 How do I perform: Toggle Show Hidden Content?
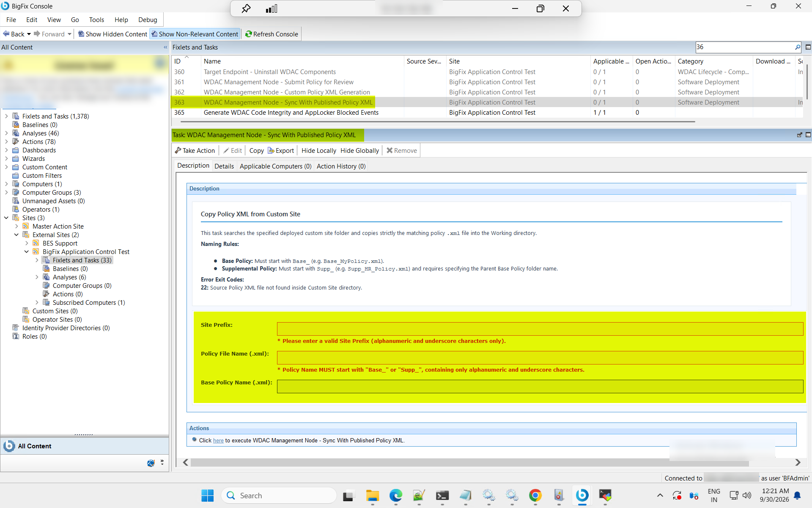pyautogui.click(x=112, y=34)
